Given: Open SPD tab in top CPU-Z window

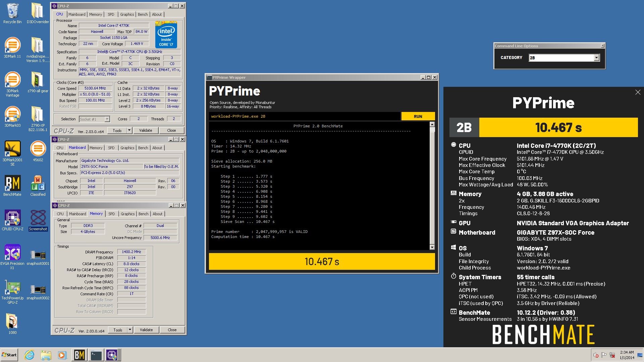Looking at the screenshot, I should pyautogui.click(x=111, y=14).
